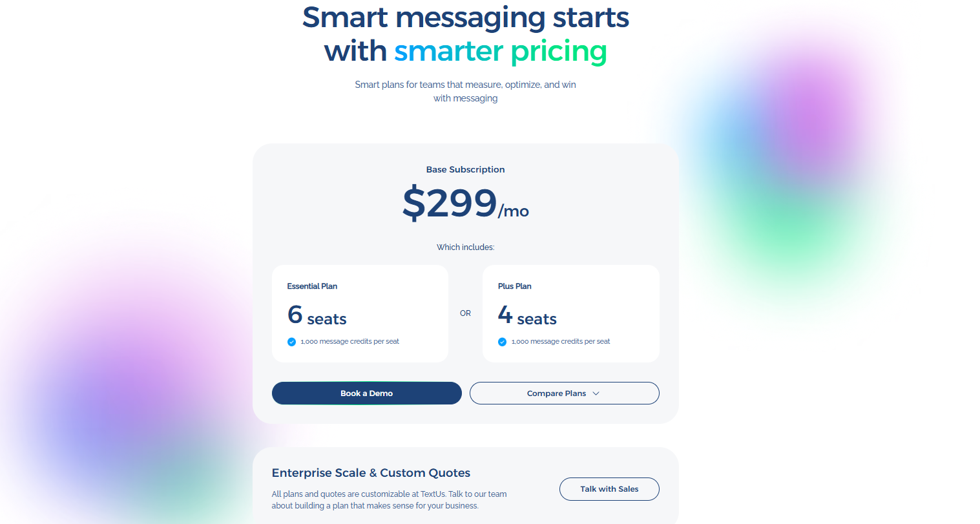Click the smarter pricing green headline text
This screenshot has width=980, height=524.
pos(500,51)
